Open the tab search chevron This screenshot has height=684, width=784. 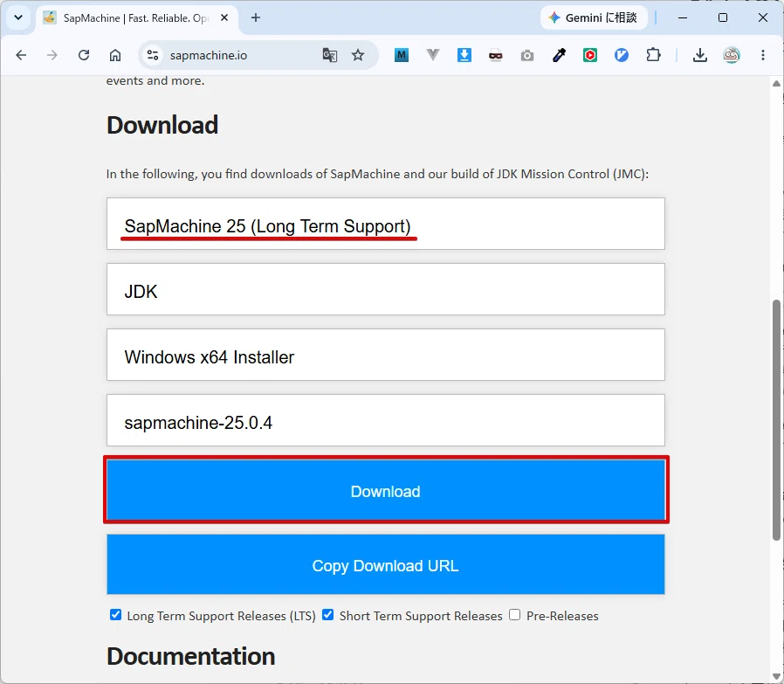click(18, 18)
